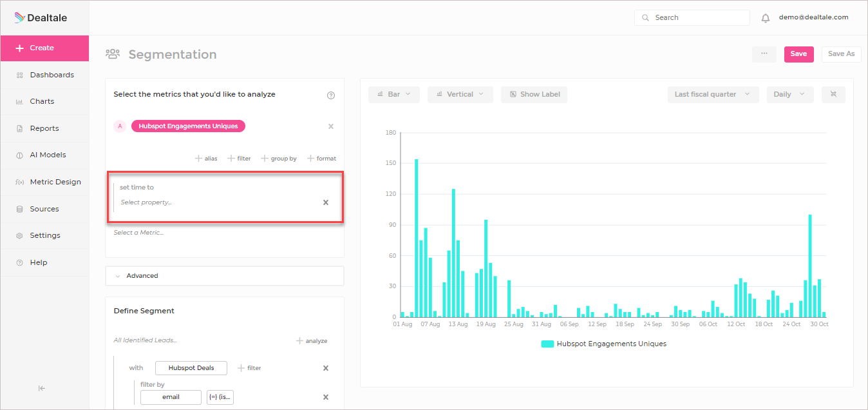
Task: Click the notification bell icon
Action: (x=765, y=18)
